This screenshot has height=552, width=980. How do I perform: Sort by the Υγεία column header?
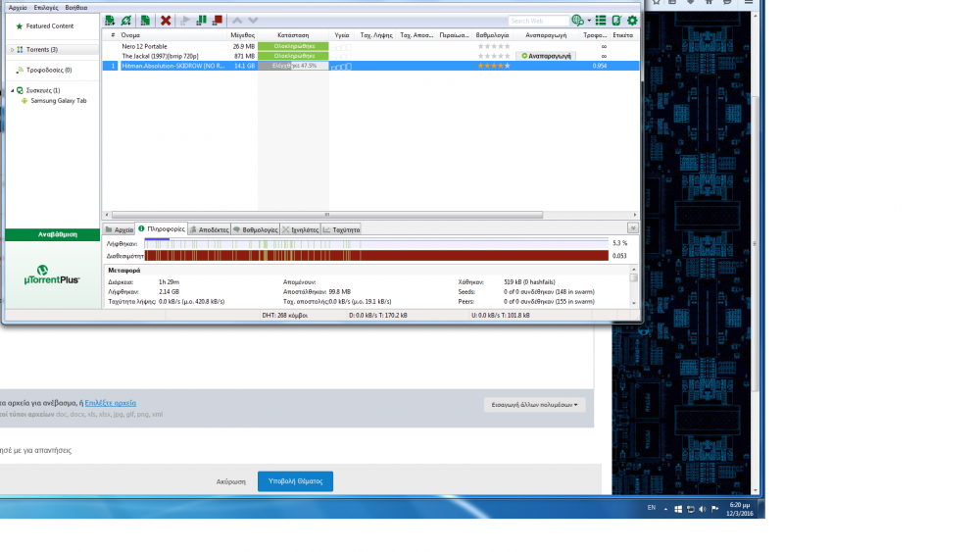pyautogui.click(x=342, y=35)
